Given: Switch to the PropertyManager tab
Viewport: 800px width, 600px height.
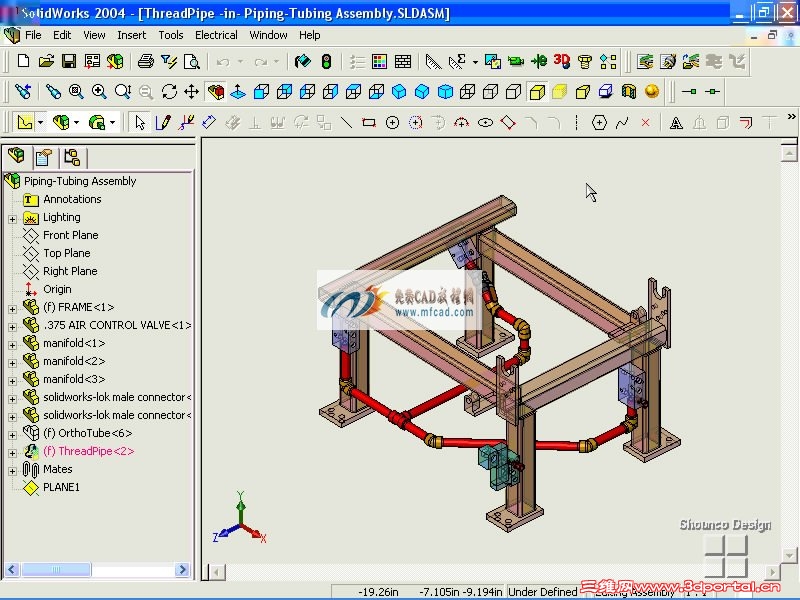Looking at the screenshot, I should 44,158.
